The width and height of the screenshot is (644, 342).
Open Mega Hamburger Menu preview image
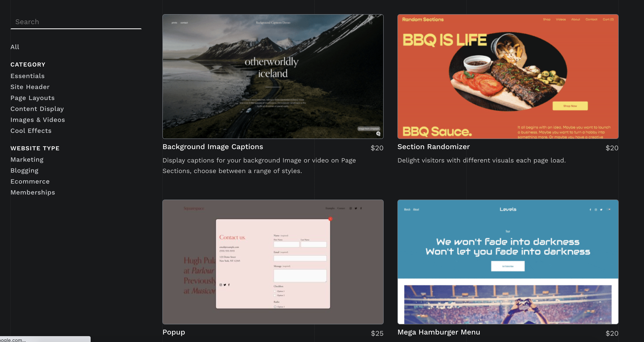(x=508, y=262)
